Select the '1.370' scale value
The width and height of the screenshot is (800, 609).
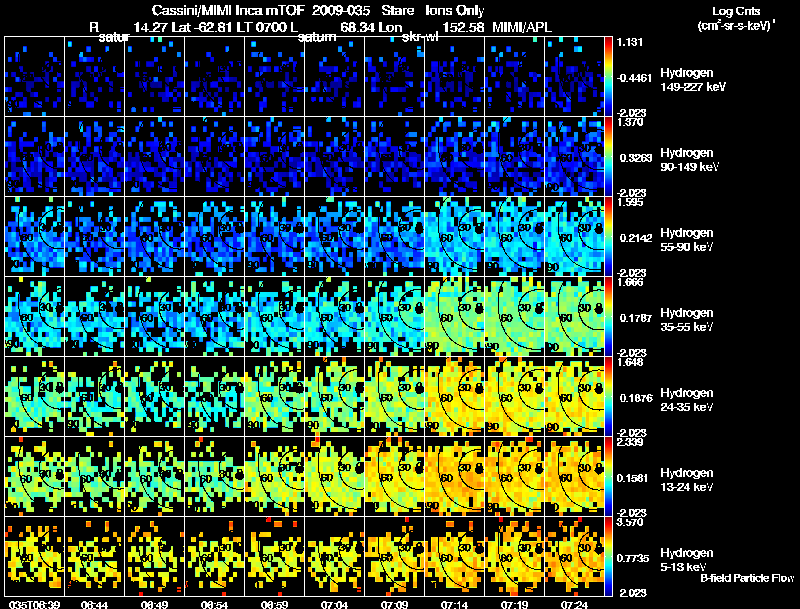click(630, 122)
